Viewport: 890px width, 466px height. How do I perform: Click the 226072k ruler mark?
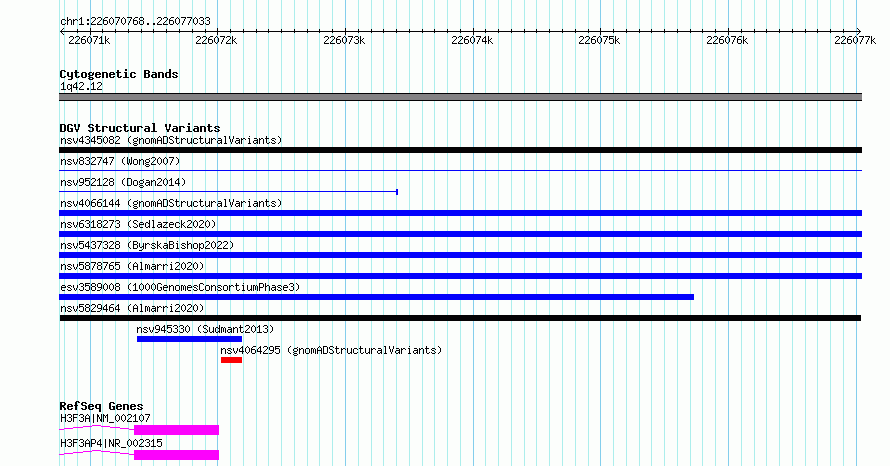point(216,40)
